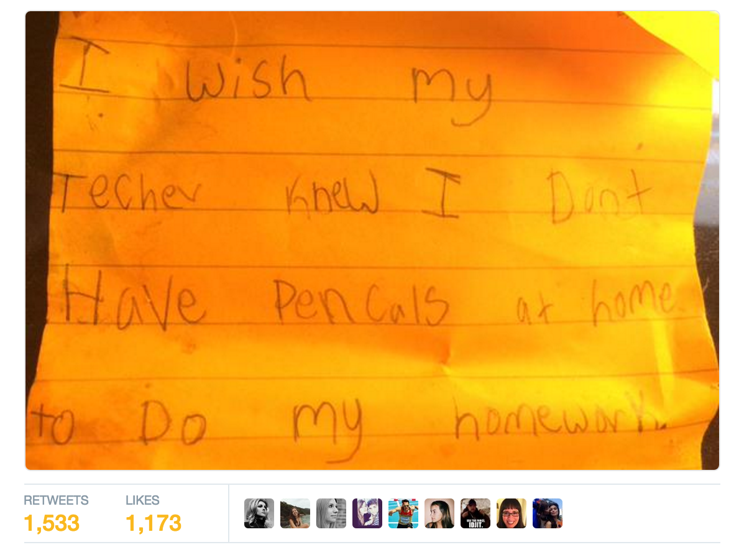This screenshot has width=739, height=560.
Task: Open the hurdler athlete's avatar
Action: [x=403, y=513]
